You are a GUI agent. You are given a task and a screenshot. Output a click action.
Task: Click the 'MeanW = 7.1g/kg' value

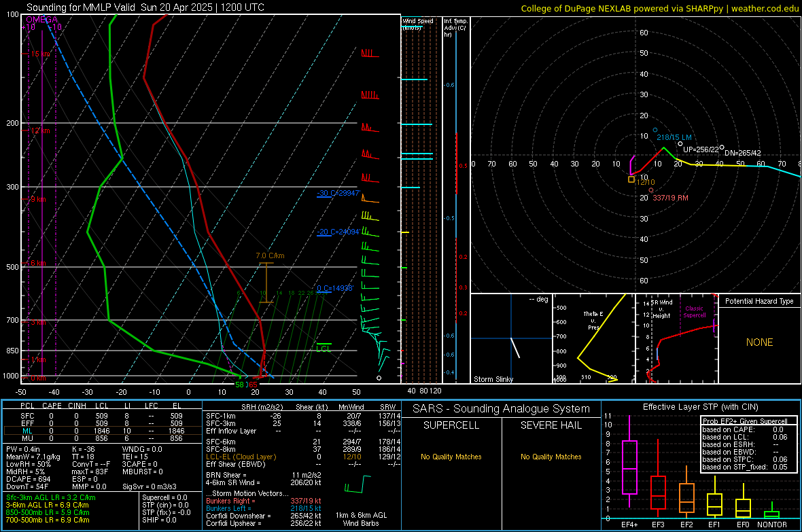click(x=33, y=457)
